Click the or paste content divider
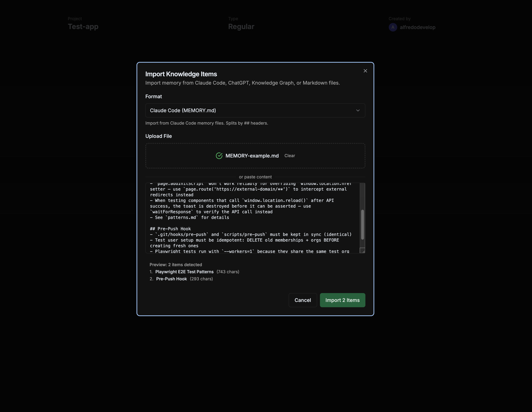532x412 pixels. (x=255, y=177)
